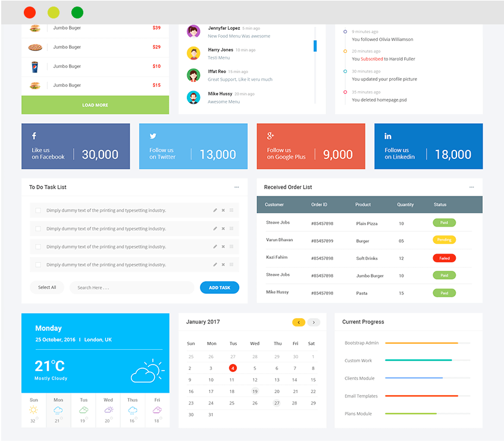Click Mike Hussy's avatar in comments
Viewport: 504px width, 442px height.
point(193,97)
